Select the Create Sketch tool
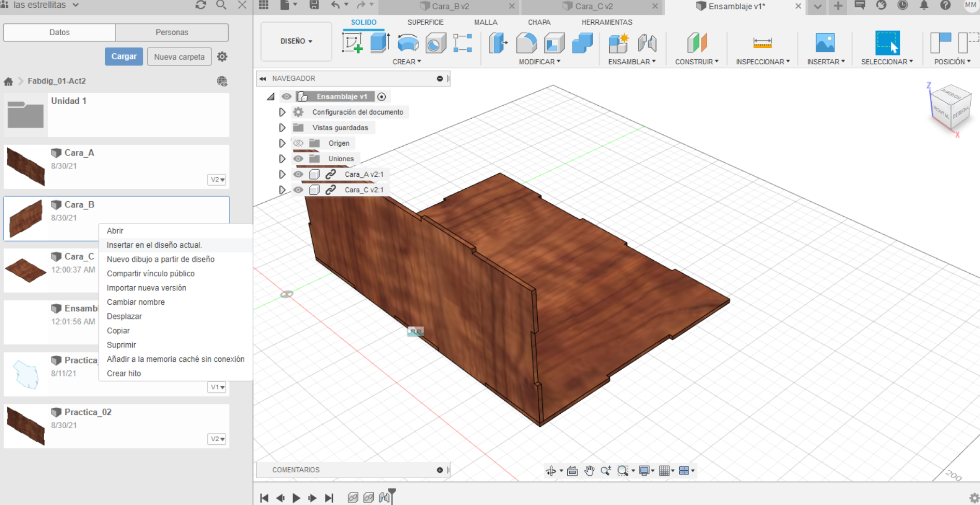The image size is (980, 505). point(353,43)
